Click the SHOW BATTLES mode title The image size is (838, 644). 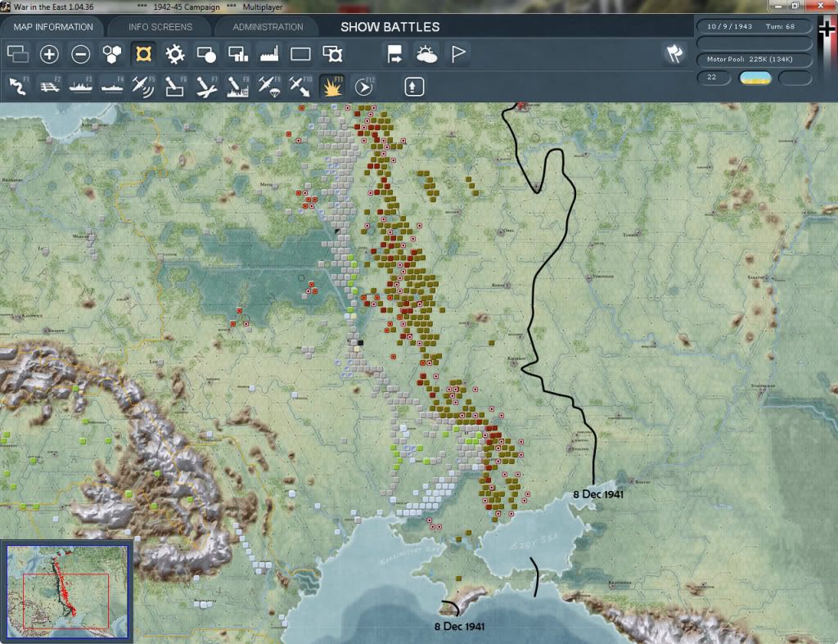tap(390, 27)
